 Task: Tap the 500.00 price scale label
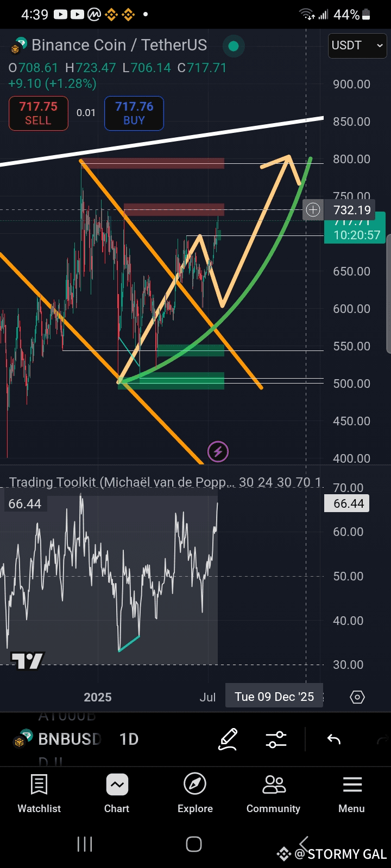(351, 384)
